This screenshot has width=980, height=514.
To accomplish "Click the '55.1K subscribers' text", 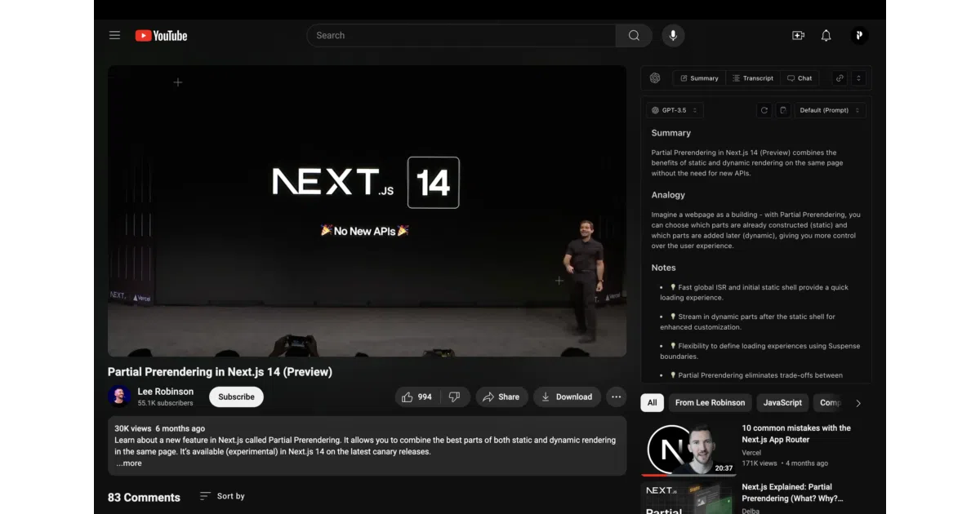I will pyautogui.click(x=166, y=403).
